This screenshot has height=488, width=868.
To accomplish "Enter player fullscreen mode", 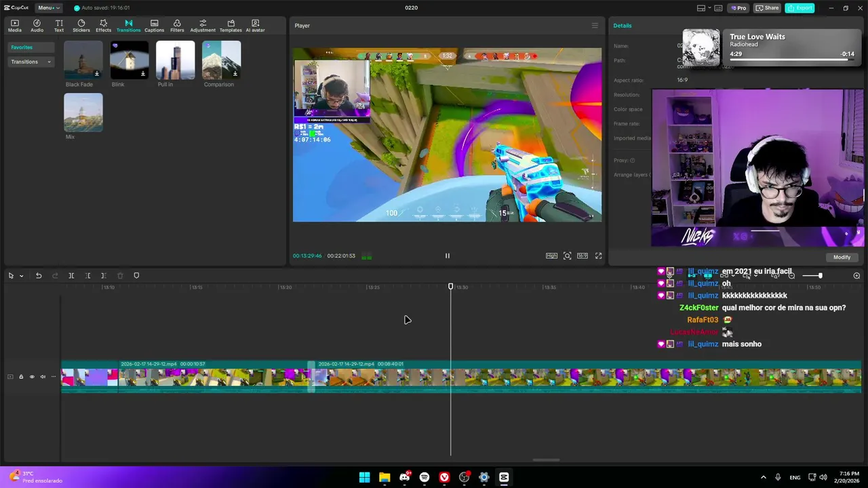I will click(599, 256).
